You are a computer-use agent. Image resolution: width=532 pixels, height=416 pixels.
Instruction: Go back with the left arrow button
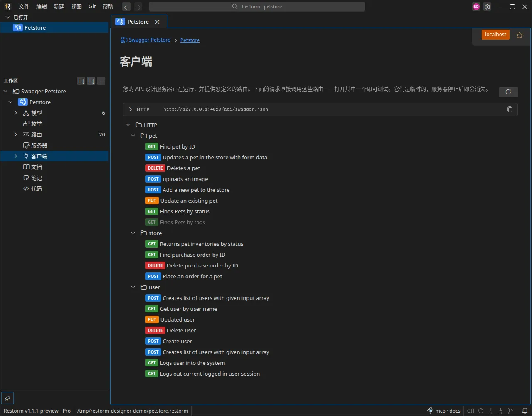coord(127,7)
